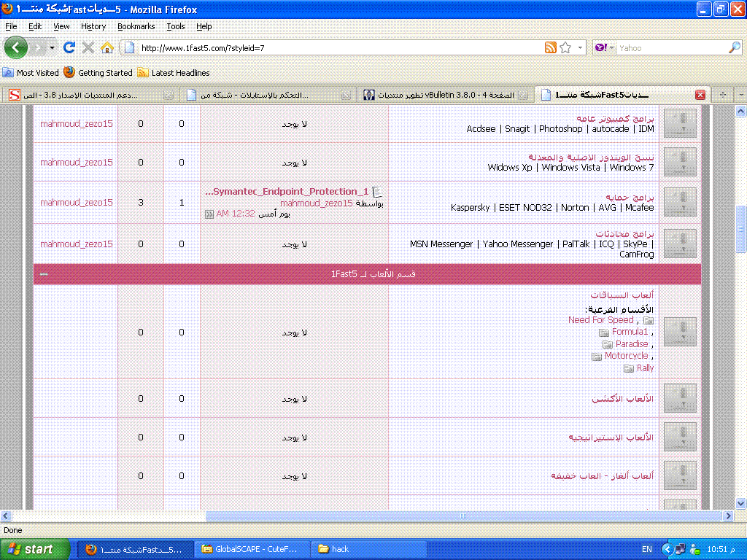Bookmark this page with the star icon
Image resolution: width=747 pixels, height=560 pixels.
[x=565, y=47]
